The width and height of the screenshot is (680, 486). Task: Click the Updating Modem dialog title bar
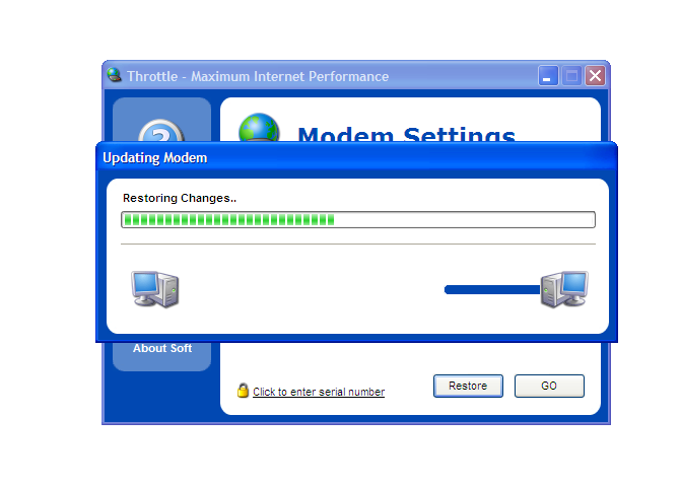pyautogui.click(x=356, y=158)
